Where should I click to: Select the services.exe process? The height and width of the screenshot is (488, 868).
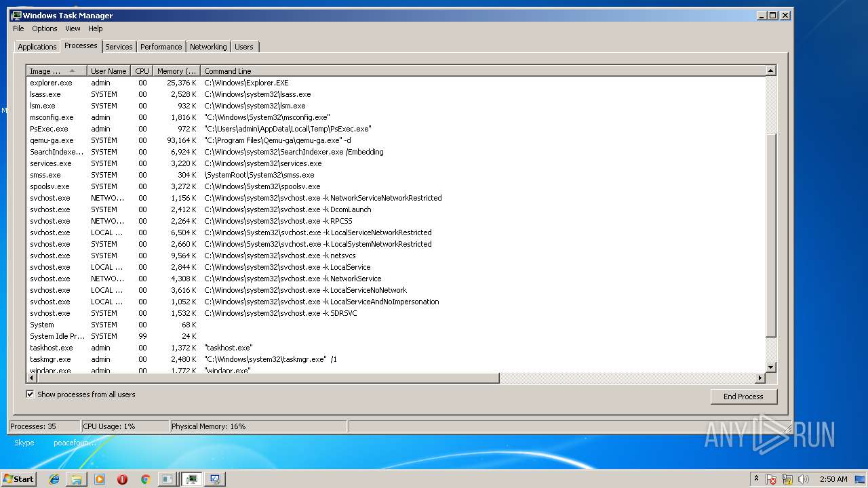coord(395,163)
